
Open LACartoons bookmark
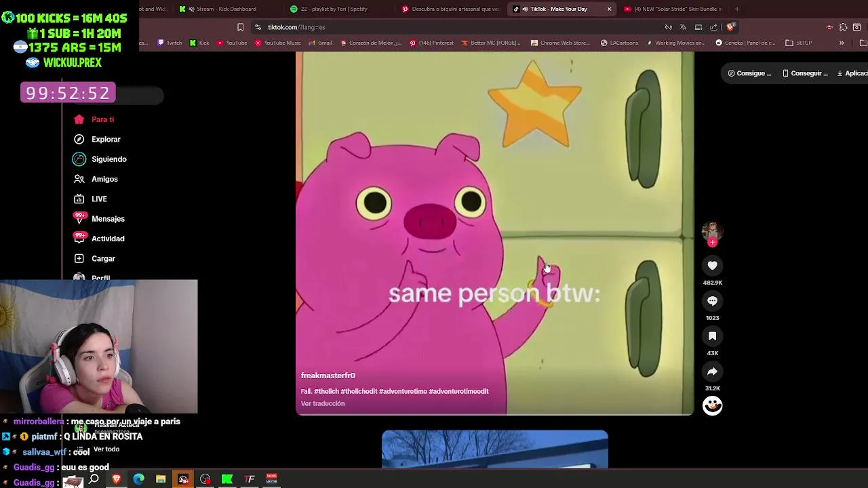pyautogui.click(x=619, y=43)
